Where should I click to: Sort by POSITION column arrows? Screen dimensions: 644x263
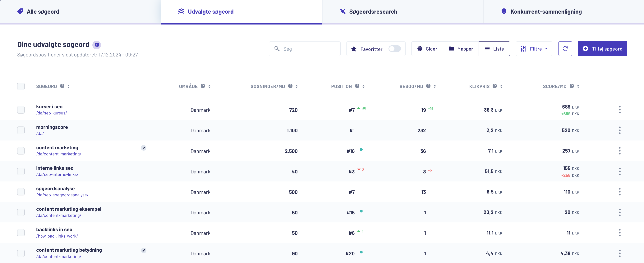[364, 86]
